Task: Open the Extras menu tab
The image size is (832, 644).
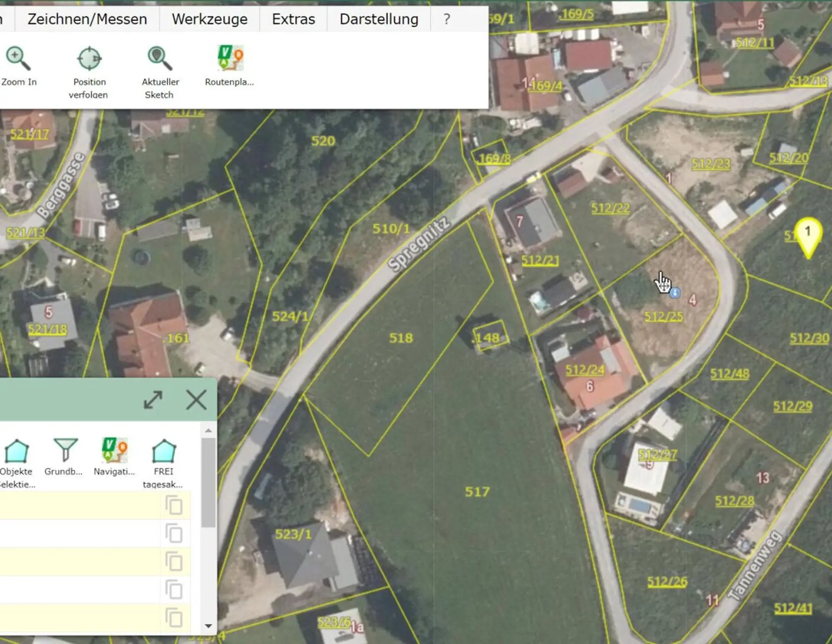Action: point(293,19)
